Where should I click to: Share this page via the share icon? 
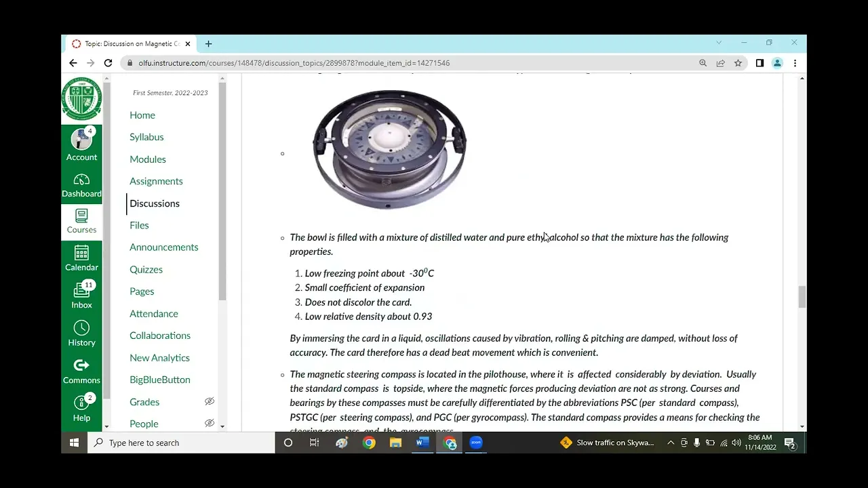pos(721,63)
